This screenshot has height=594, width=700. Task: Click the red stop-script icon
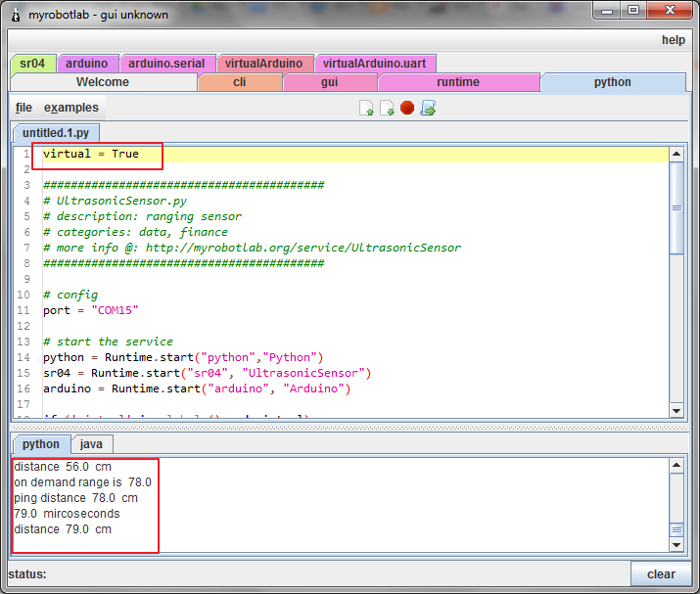coord(407,108)
